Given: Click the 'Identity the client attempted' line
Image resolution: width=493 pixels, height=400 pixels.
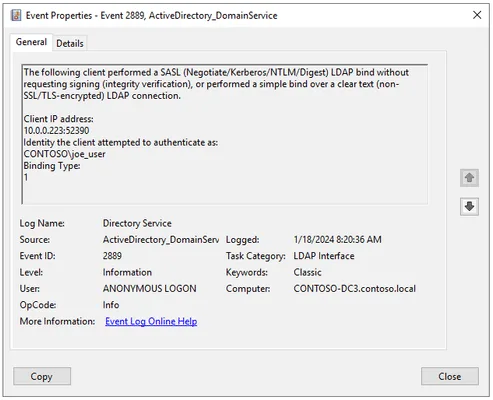Looking at the screenshot, I should click(x=121, y=142).
